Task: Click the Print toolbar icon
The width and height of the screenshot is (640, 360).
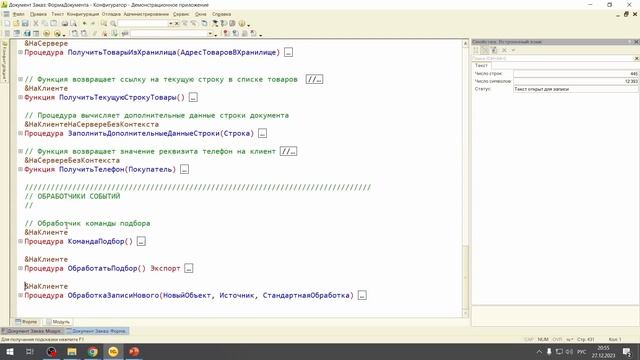Action: tap(64, 24)
